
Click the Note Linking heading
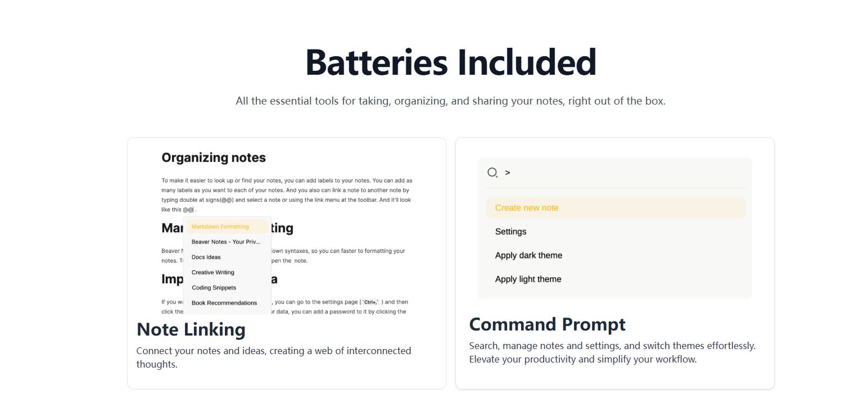(191, 329)
